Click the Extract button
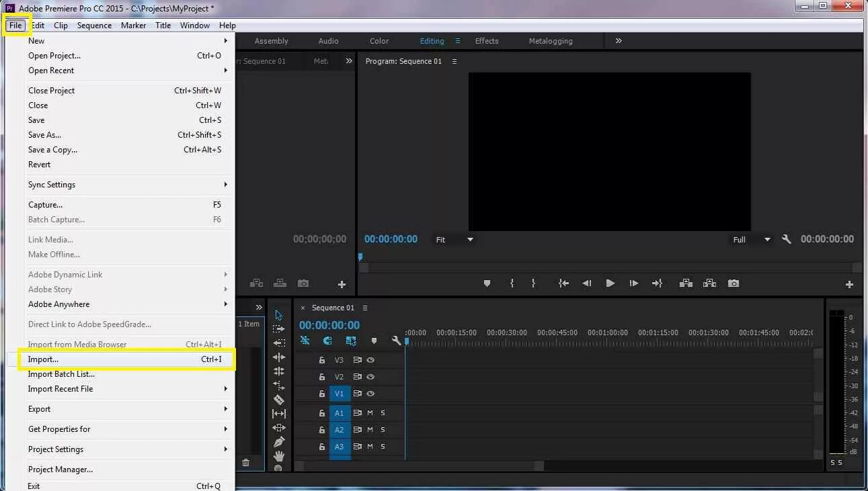868x491 pixels. click(x=709, y=283)
